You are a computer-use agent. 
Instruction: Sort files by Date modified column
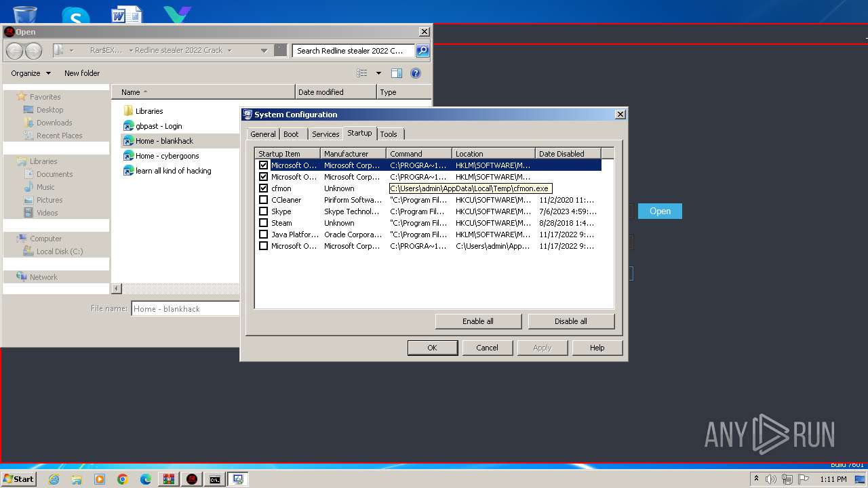pyautogui.click(x=336, y=92)
